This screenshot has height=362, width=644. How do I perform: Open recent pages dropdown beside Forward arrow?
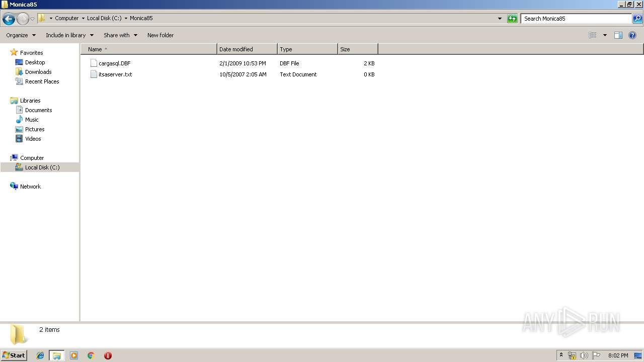tap(32, 19)
